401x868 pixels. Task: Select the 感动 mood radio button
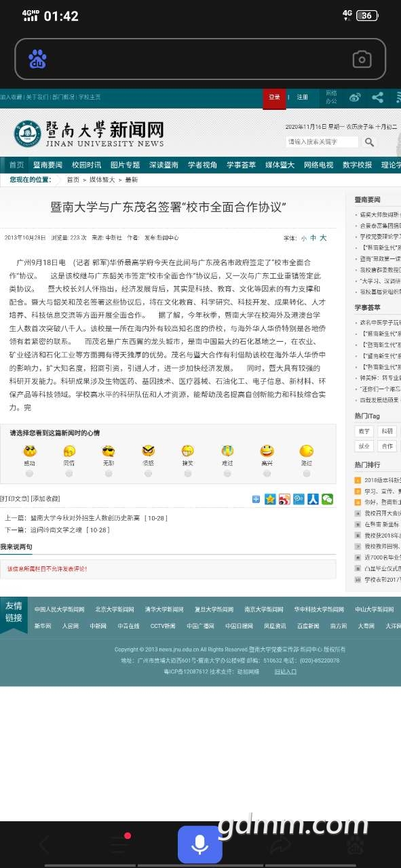(29, 473)
